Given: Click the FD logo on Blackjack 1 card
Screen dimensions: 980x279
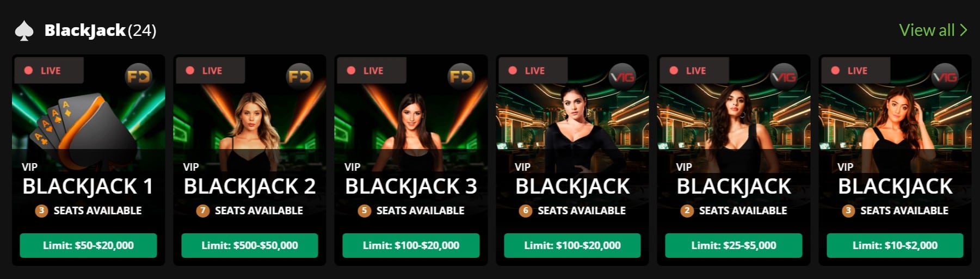Looking at the screenshot, I should pyautogui.click(x=138, y=77).
